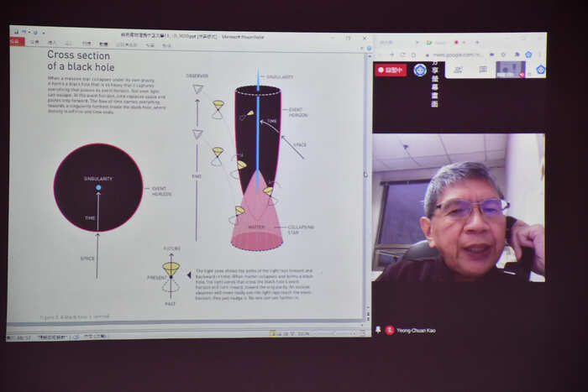
Task: Open the red File tab in PowerPoint
Action: [x=16, y=42]
